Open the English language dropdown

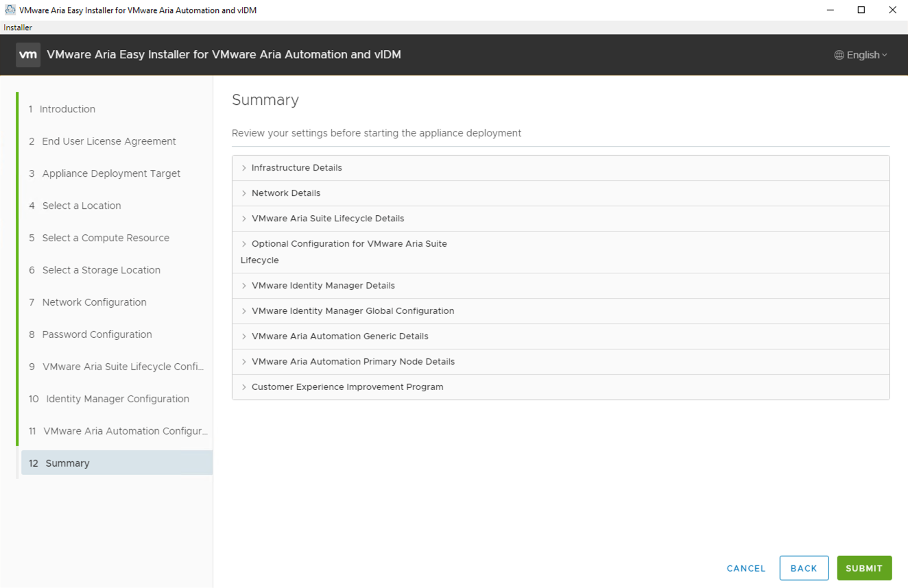(x=861, y=55)
